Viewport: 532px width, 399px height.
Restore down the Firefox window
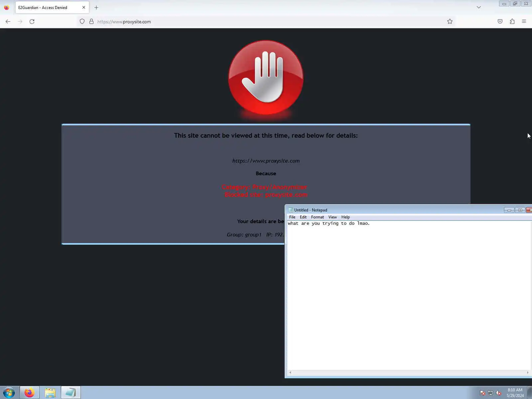click(515, 4)
